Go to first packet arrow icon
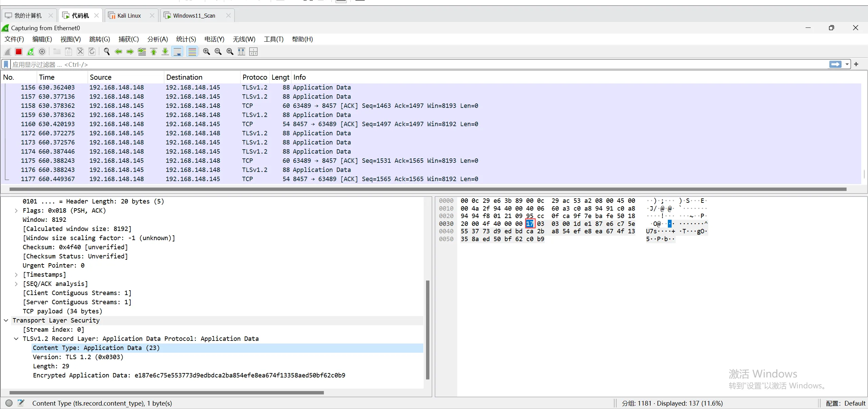The height and width of the screenshot is (409, 868). coord(154,52)
